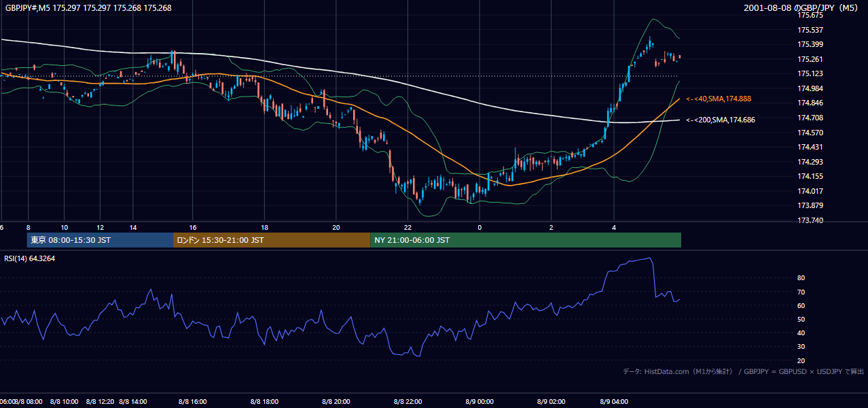The width and height of the screenshot is (868, 408).
Task: Click price axis value 173.740
Action: (810, 220)
